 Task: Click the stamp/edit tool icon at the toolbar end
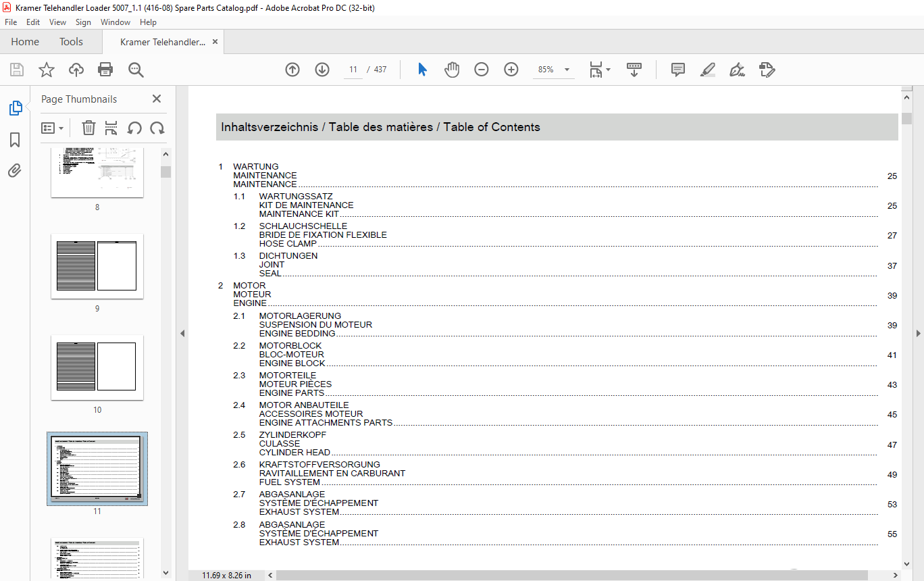click(x=767, y=70)
